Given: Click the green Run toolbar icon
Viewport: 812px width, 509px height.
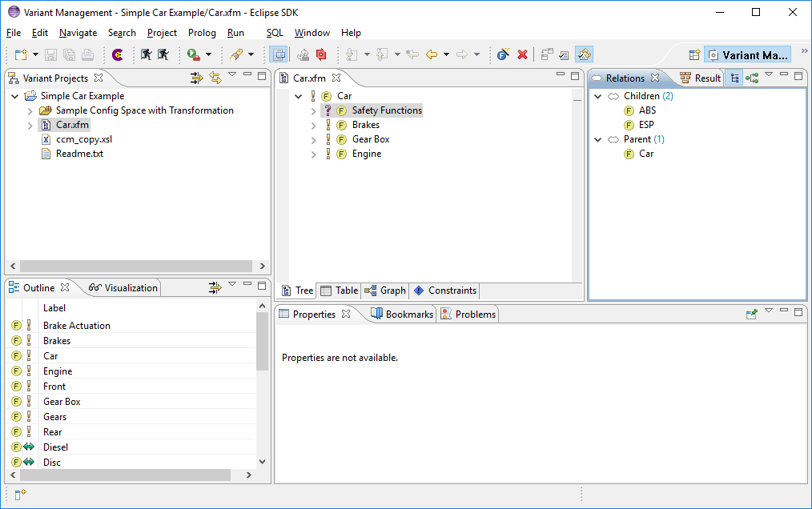Looking at the screenshot, I should pos(194,54).
